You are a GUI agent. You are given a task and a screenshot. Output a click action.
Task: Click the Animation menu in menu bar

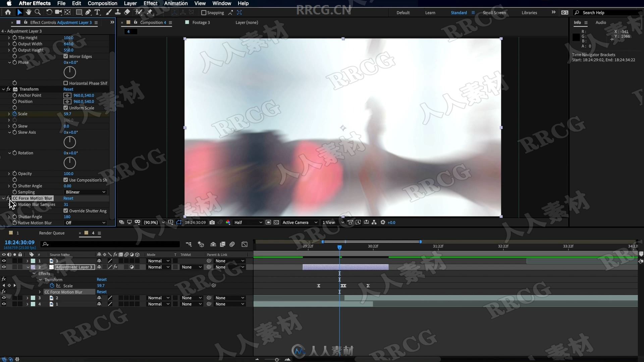pos(176,3)
